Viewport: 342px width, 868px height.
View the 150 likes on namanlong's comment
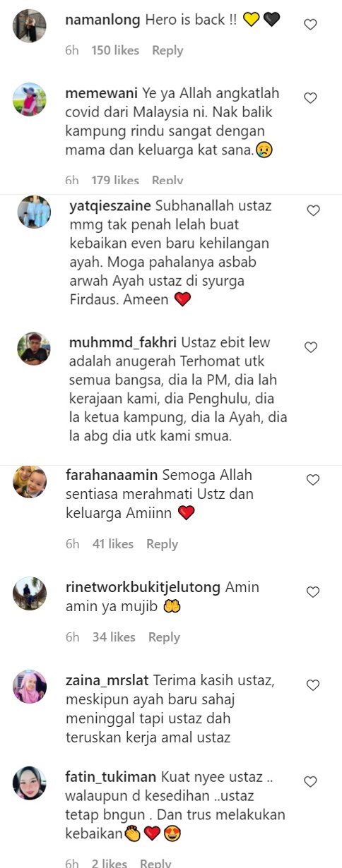[115, 51]
